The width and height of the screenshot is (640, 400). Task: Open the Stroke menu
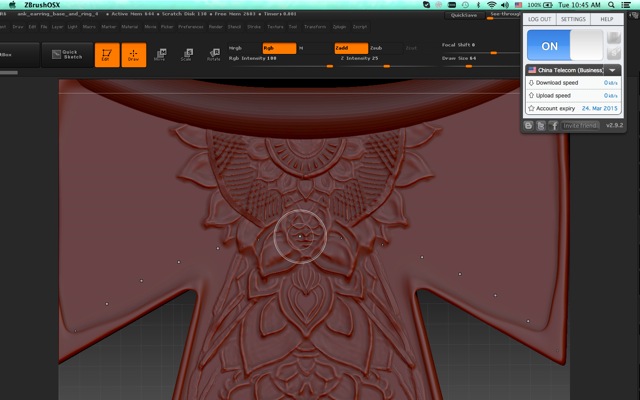(254, 27)
